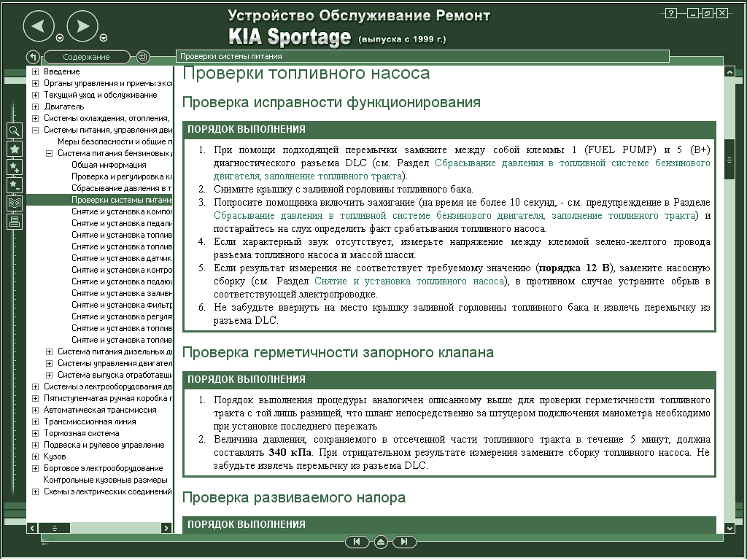
Task: Click the content scrollbar down arrow
Action: [729, 528]
